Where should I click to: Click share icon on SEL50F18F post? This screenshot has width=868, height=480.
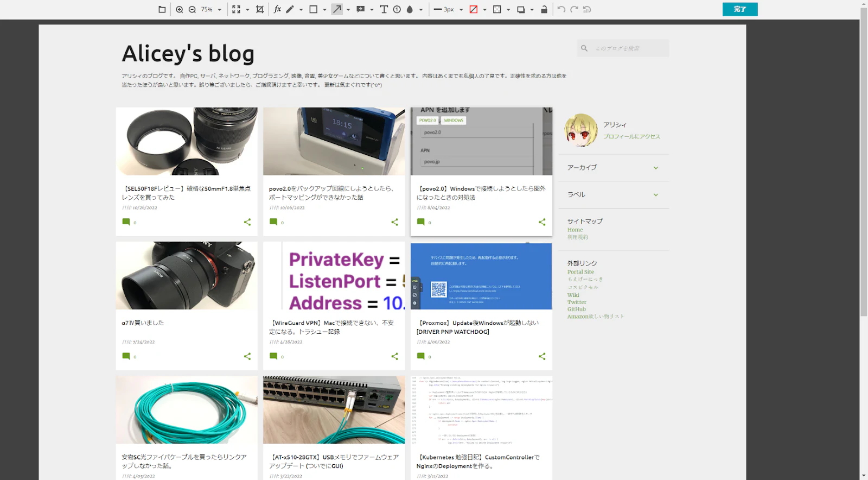click(x=247, y=222)
